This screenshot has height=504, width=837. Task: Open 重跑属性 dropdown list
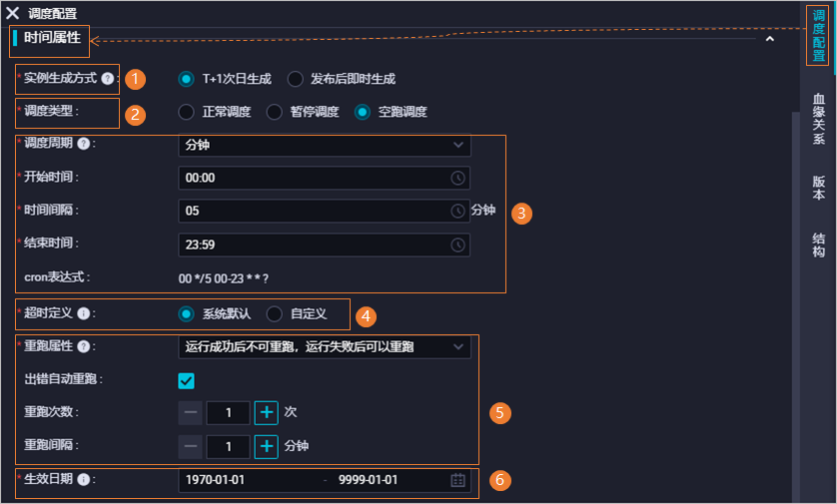tap(325, 347)
